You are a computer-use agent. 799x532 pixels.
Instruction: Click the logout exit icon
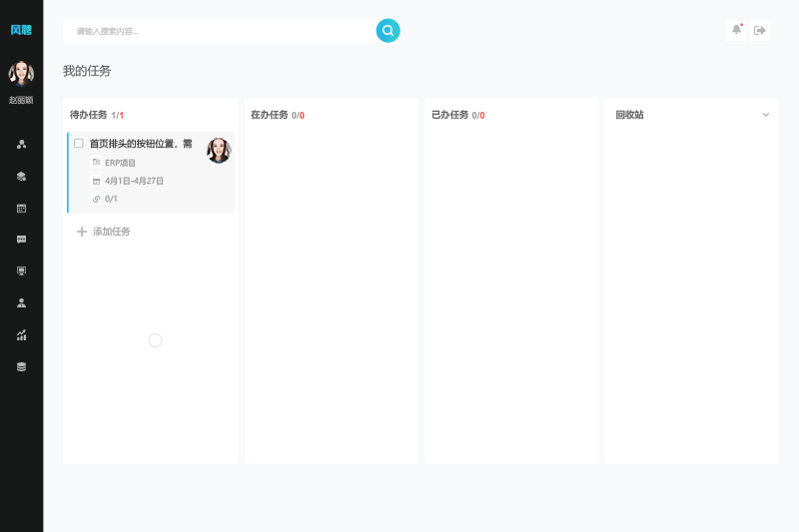pos(760,31)
